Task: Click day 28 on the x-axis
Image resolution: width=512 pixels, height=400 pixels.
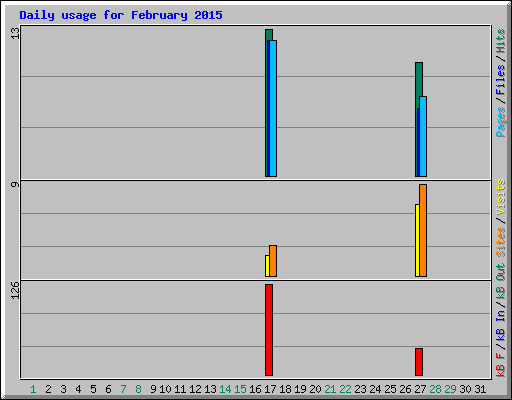Action: point(435,389)
